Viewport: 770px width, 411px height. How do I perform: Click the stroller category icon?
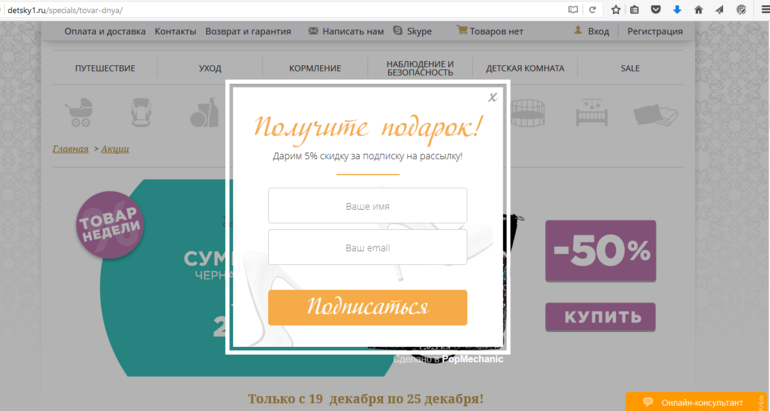tap(78, 113)
